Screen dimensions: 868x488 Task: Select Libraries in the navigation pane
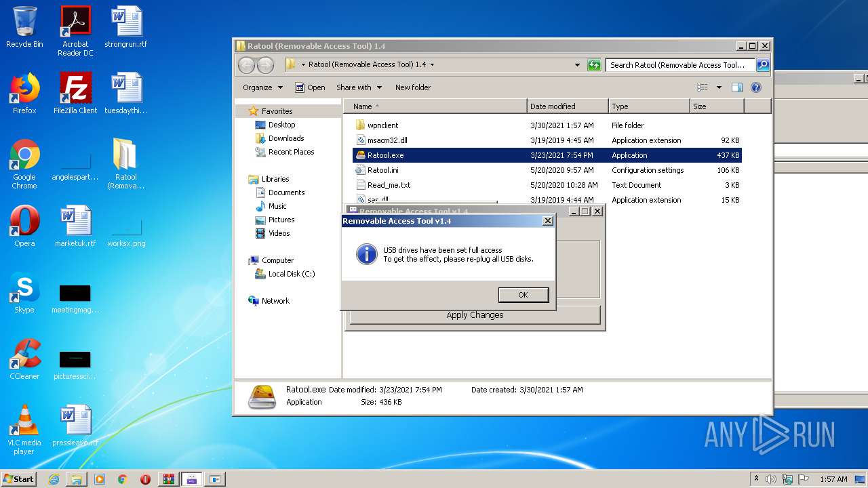pyautogui.click(x=275, y=179)
